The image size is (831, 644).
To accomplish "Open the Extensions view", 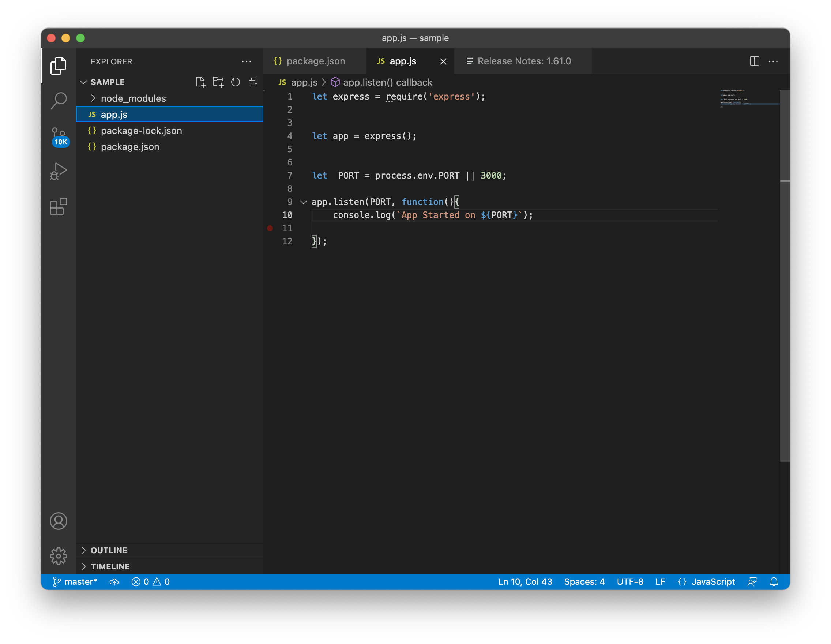I will click(59, 207).
